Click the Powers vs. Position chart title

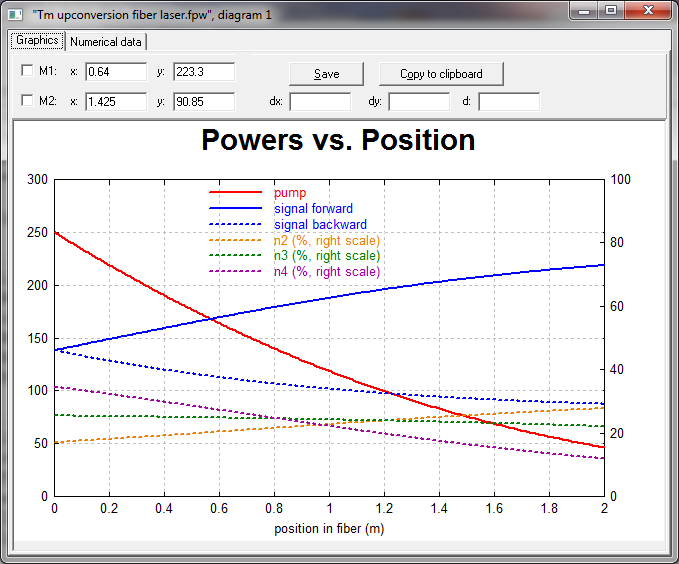point(338,140)
